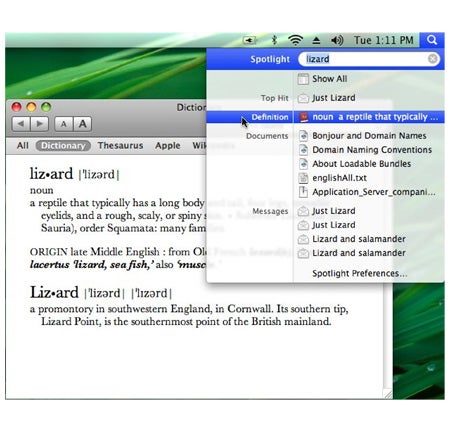Select the All sources tab
Viewport: 450px width, 432px height.
pos(22,146)
